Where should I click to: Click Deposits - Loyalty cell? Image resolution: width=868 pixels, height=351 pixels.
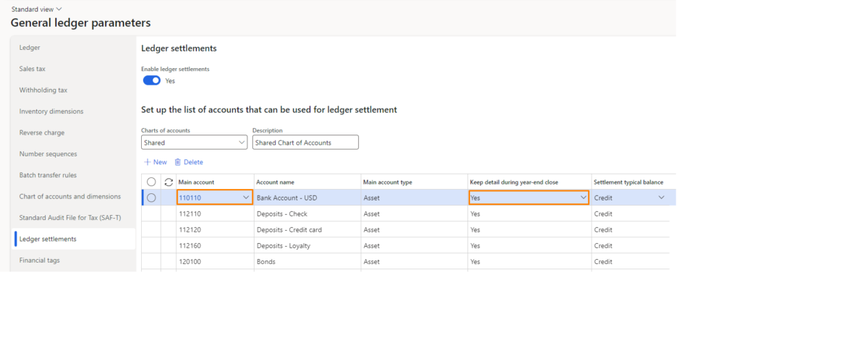coord(307,246)
